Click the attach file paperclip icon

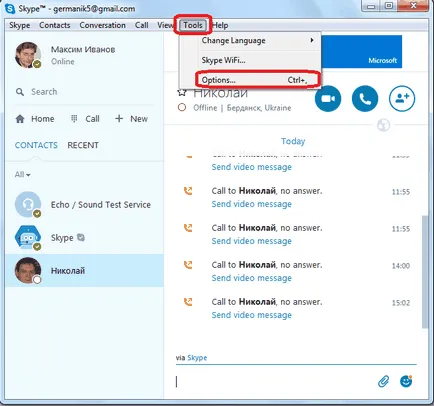(384, 381)
